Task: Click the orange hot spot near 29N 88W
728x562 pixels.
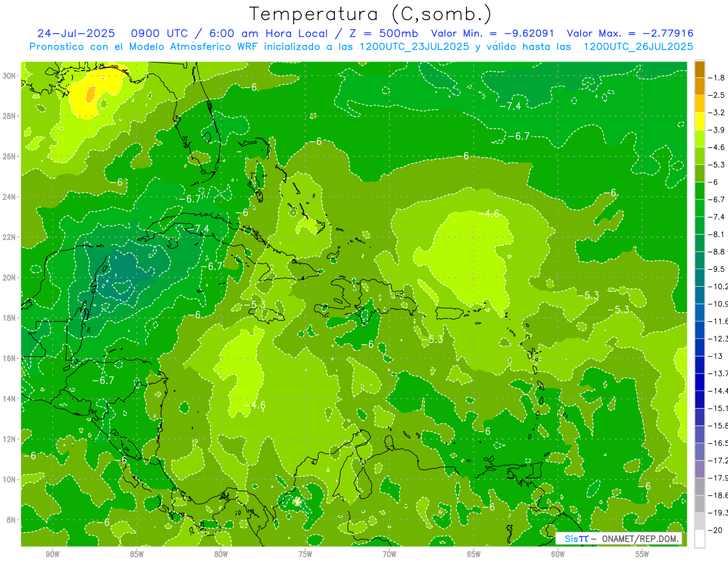Action: [x=90, y=94]
